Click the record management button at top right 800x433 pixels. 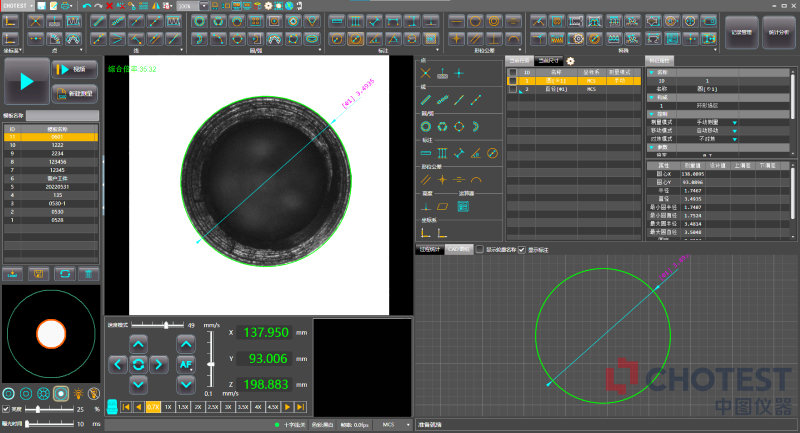tap(741, 32)
